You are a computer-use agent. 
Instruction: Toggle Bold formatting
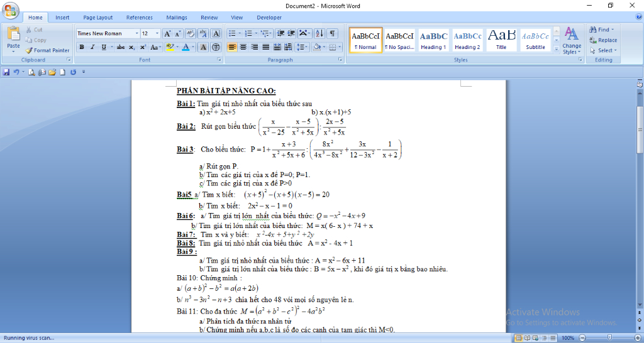(82, 47)
